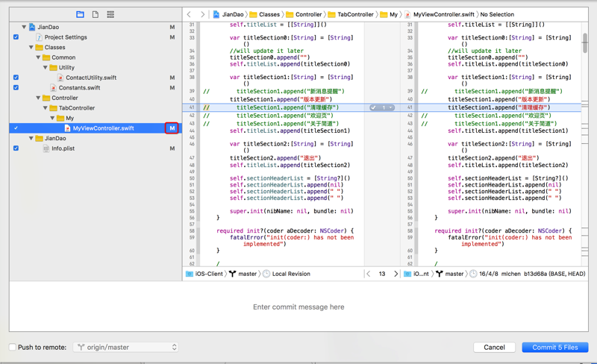Click the Cancel button
Screen dimensions: 597x364
494,347
